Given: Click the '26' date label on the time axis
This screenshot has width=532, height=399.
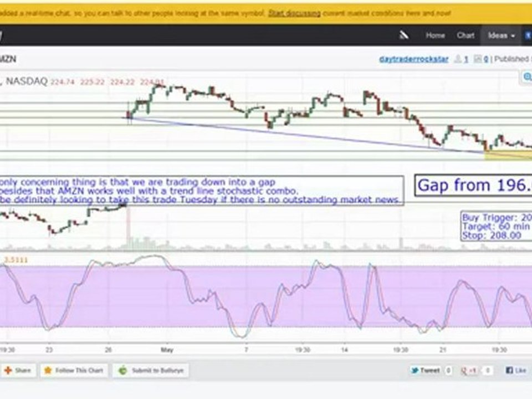Looking at the screenshot, I should 108,350.
